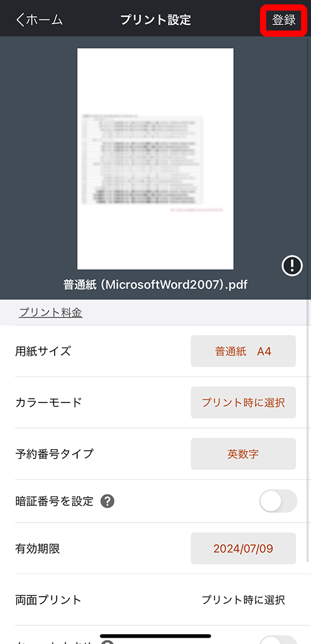Tap the 有効期限 row label

(x=37, y=548)
